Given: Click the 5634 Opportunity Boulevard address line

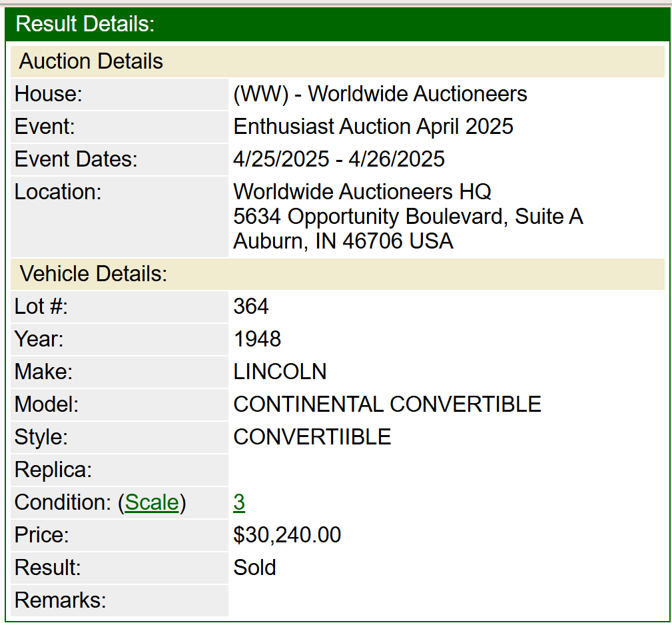Looking at the screenshot, I should coord(408,217).
